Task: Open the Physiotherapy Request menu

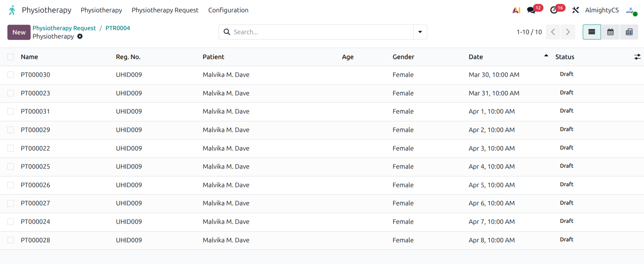Action: pyautogui.click(x=165, y=10)
